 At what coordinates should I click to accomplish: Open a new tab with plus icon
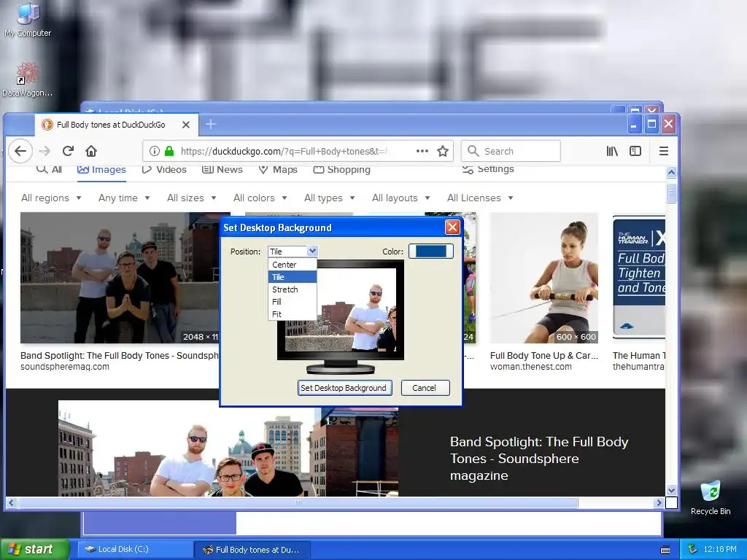(211, 124)
